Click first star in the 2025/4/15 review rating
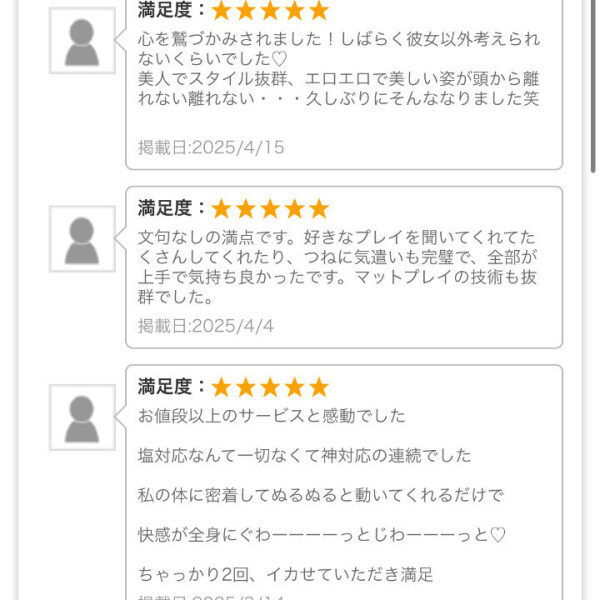This screenshot has height=600, width=600. pos(221,11)
